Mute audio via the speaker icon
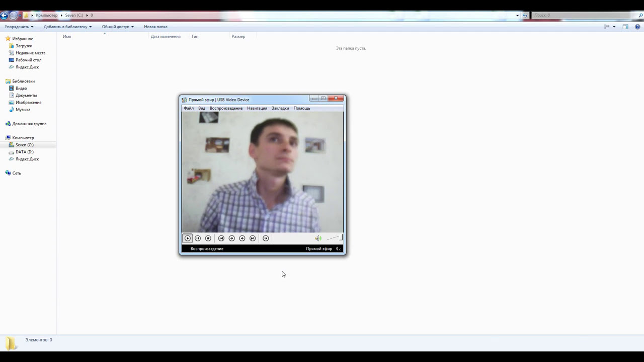The height and width of the screenshot is (362, 644). click(318, 238)
